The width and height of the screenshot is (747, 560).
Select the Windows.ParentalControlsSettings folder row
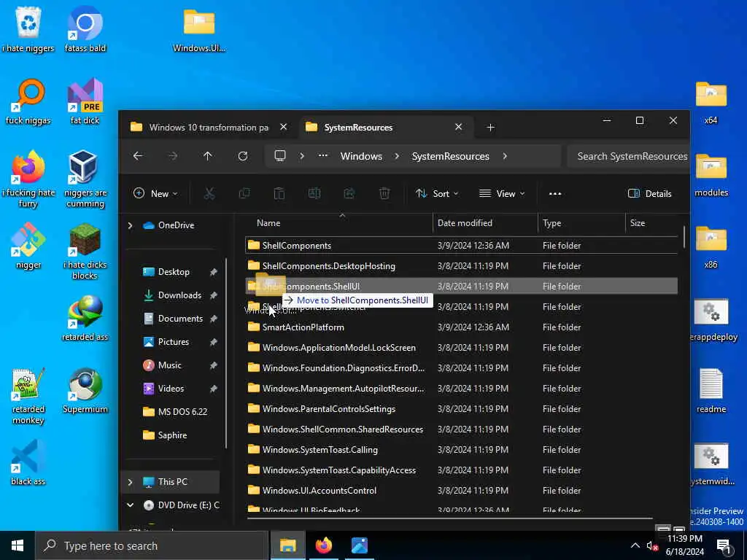tap(461, 409)
